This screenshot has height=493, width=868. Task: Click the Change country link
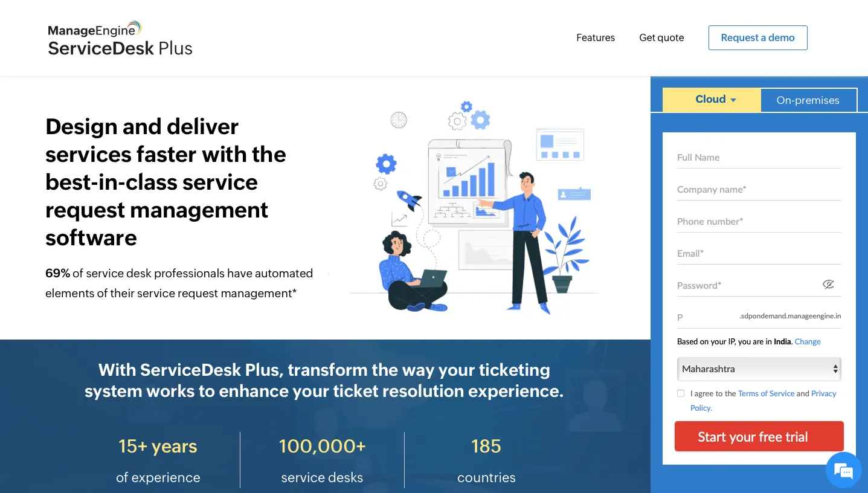tap(808, 341)
